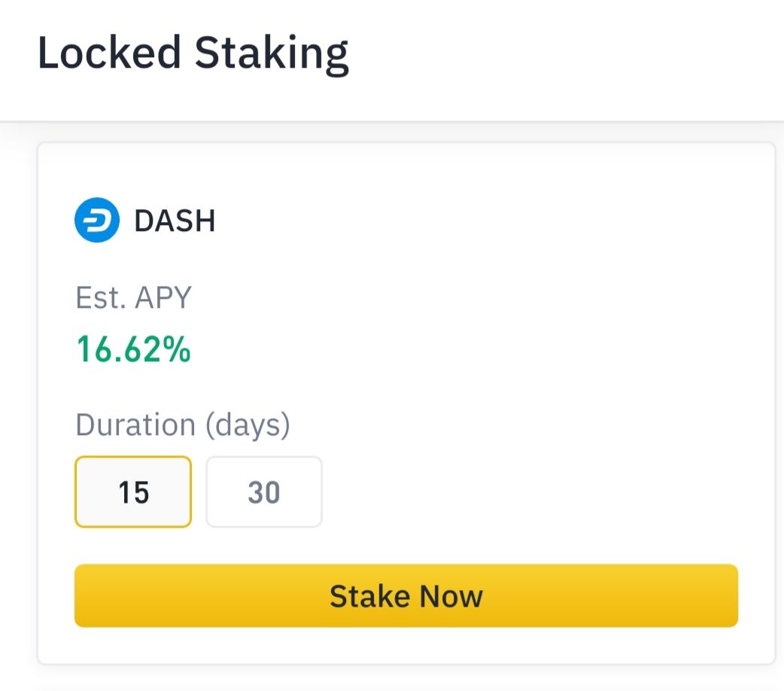Pick the gray-bordered 30 box
The width and height of the screenshot is (784, 691).
(x=264, y=492)
